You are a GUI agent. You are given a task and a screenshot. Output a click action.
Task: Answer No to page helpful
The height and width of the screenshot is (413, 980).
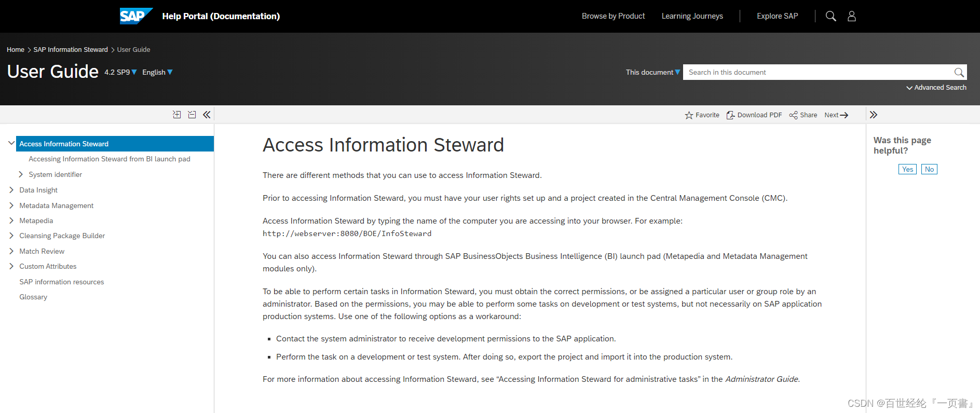pos(929,169)
